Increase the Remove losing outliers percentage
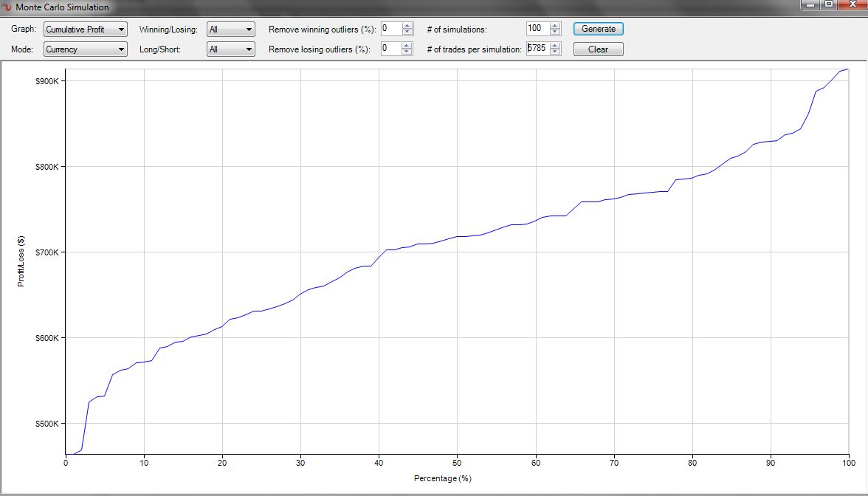This screenshot has height=496, width=868. coord(407,46)
